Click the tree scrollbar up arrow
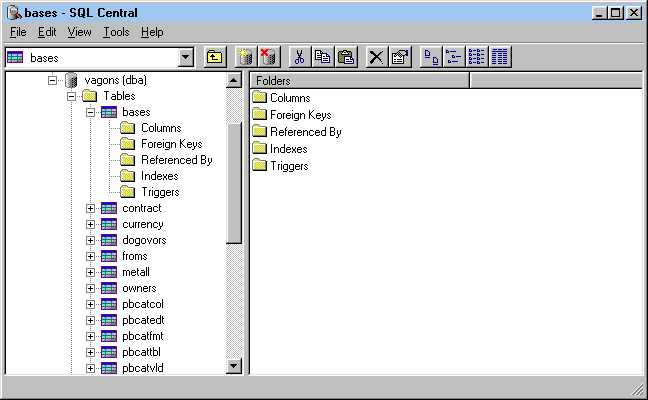 (x=234, y=80)
